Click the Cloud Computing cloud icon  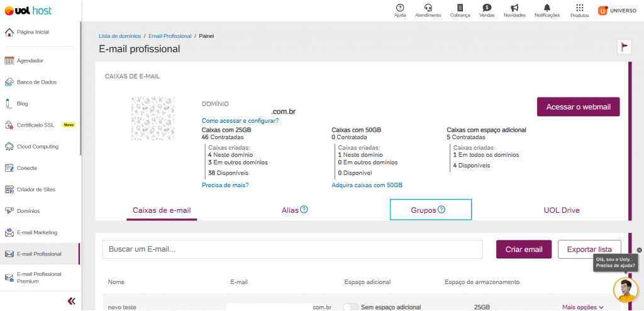[x=9, y=147]
